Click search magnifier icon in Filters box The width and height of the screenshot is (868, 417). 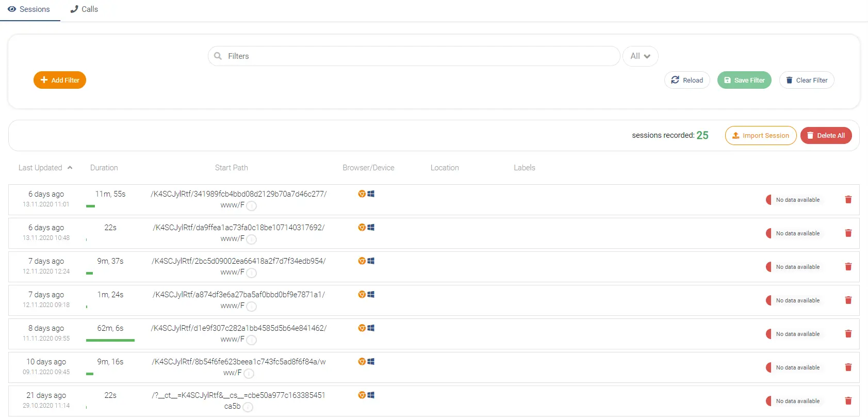[218, 56]
